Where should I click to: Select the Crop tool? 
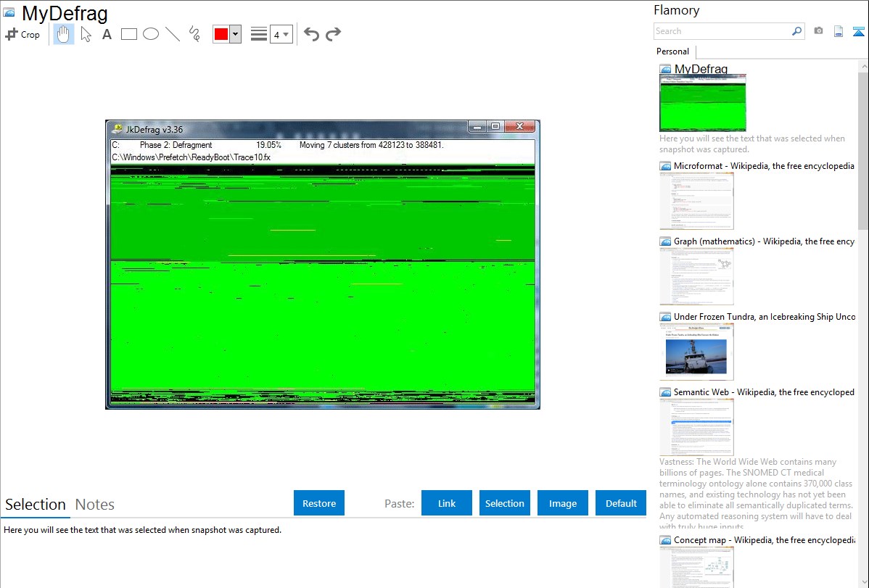click(22, 34)
